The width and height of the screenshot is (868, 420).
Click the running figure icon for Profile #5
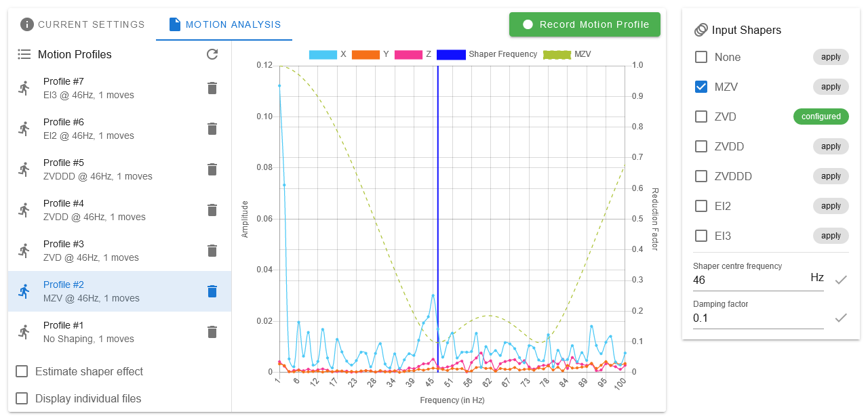tap(24, 169)
